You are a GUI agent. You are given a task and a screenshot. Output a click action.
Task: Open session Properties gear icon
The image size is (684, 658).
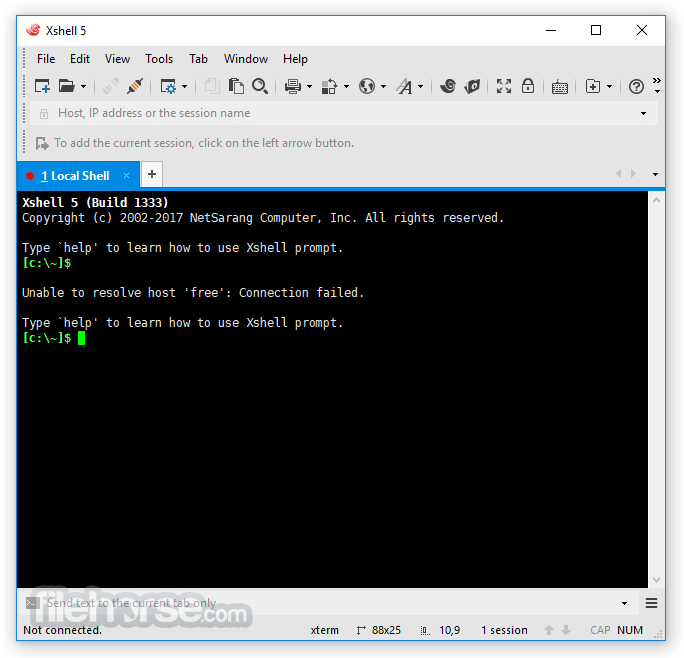pos(168,86)
